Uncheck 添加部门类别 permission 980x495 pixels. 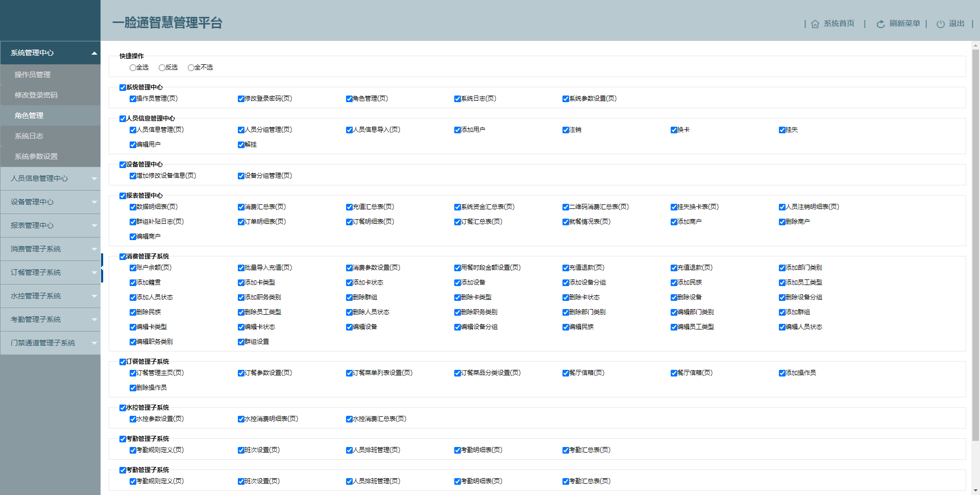[782, 268]
